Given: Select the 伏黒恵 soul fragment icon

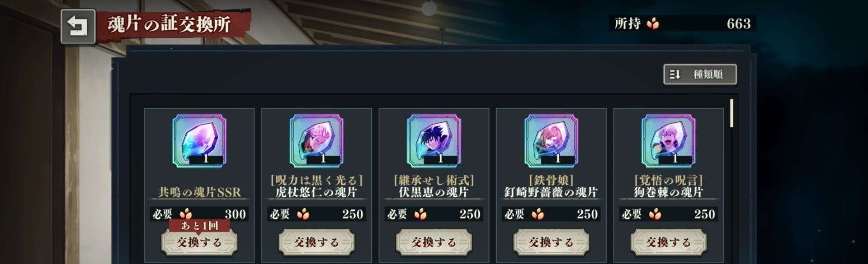Looking at the screenshot, I should click(434, 141).
